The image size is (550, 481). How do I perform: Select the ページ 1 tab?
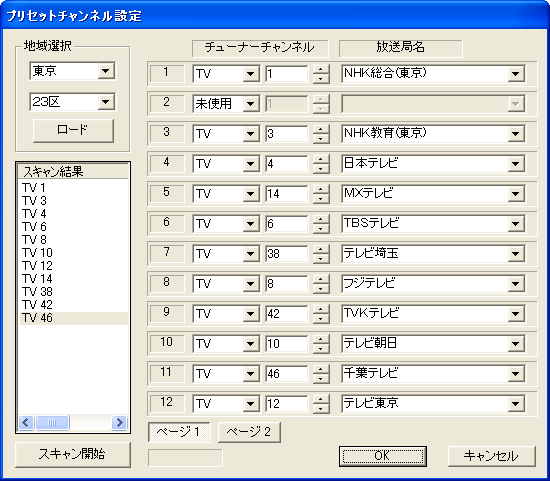pos(179,432)
